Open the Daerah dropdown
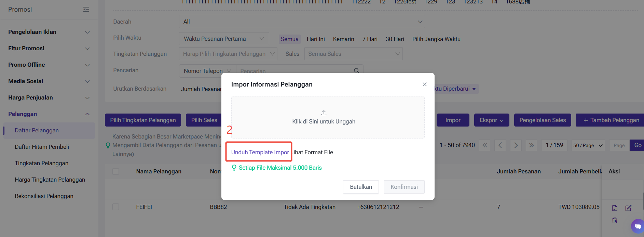 click(x=302, y=22)
